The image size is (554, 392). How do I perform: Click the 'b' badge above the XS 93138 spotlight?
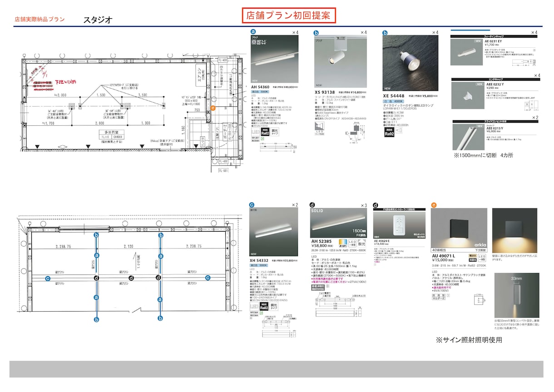tap(317, 33)
